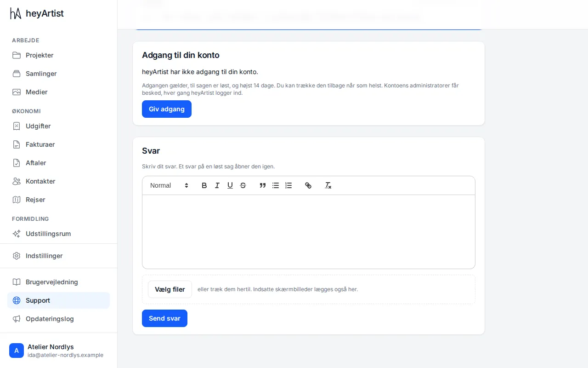588x368 pixels.
Task: Click the Giv adgang button
Action: [x=167, y=109]
